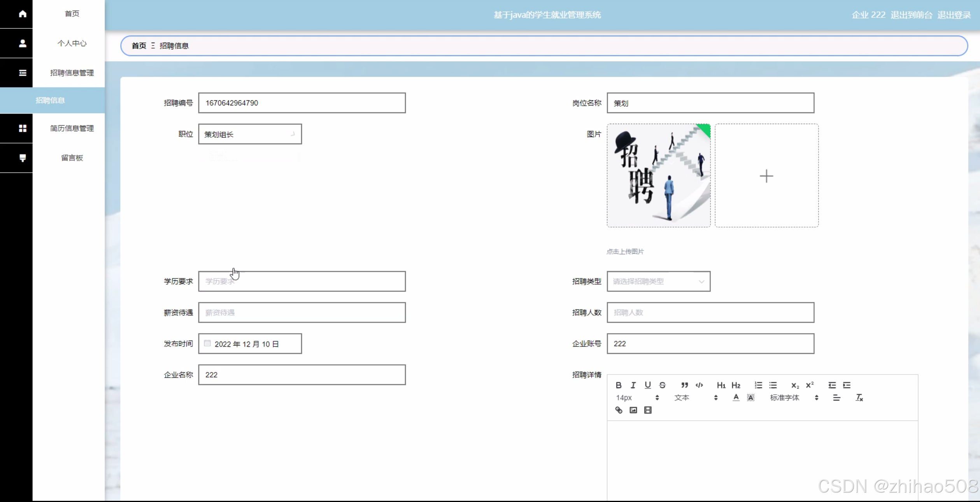Open 简历信息管理 sidebar menu

[72, 128]
